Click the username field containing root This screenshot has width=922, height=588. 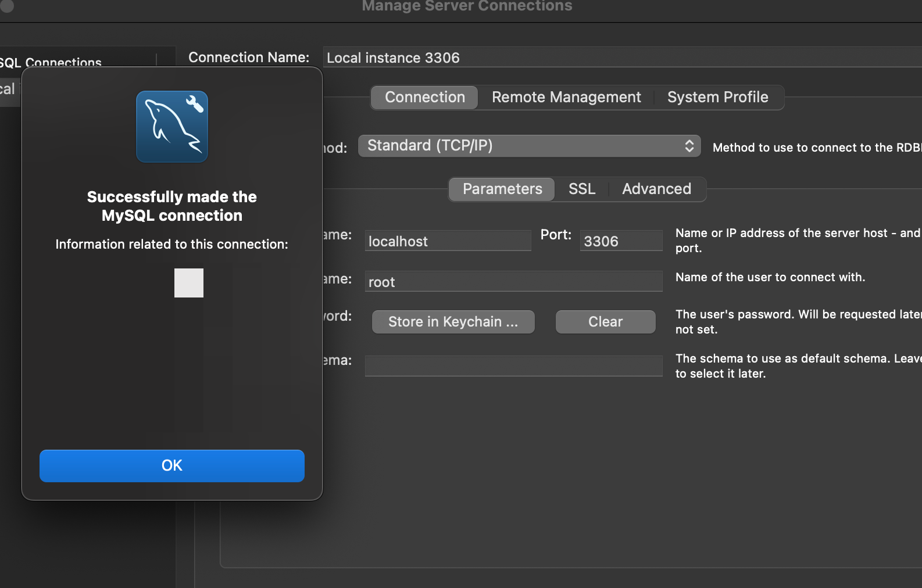click(514, 281)
